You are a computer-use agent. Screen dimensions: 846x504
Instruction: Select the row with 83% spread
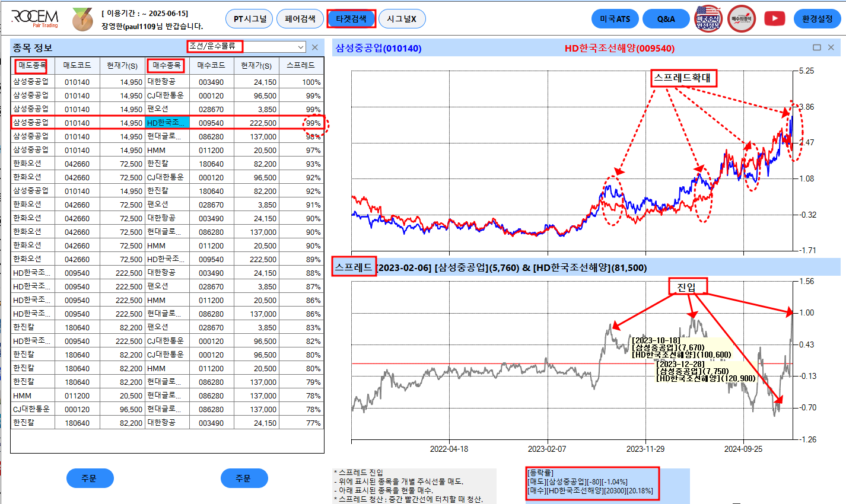[x=167, y=327]
